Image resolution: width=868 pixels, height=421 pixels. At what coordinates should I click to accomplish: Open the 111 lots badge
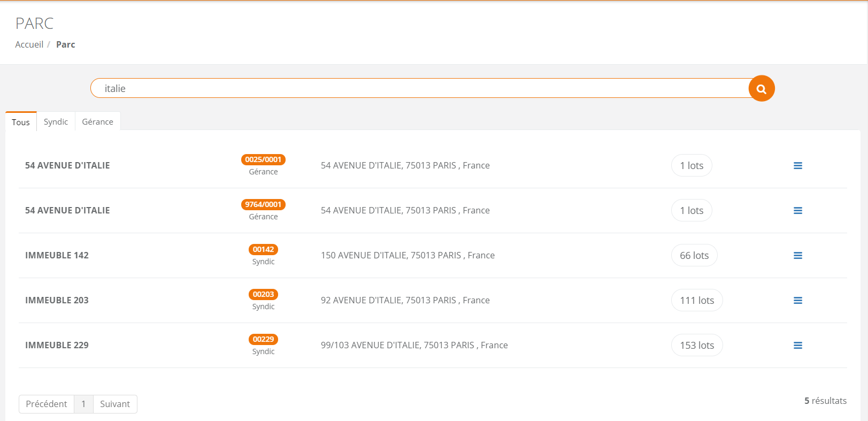click(697, 301)
